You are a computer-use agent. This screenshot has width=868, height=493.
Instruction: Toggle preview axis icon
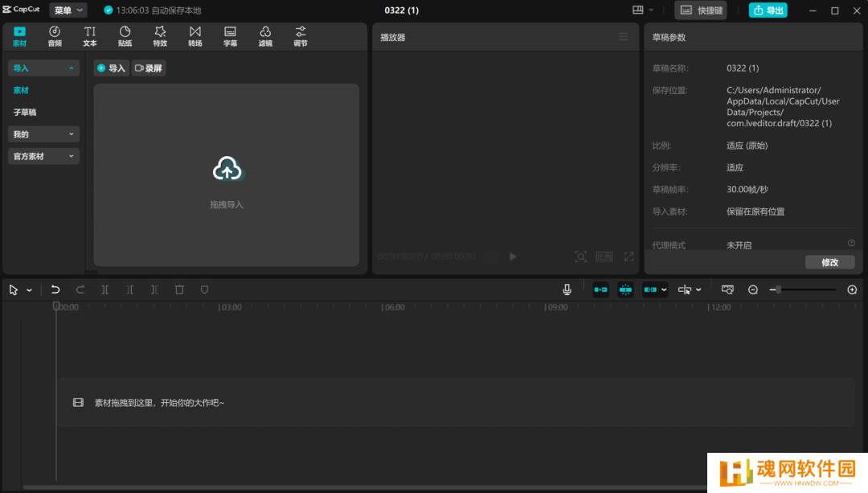[x=685, y=290]
